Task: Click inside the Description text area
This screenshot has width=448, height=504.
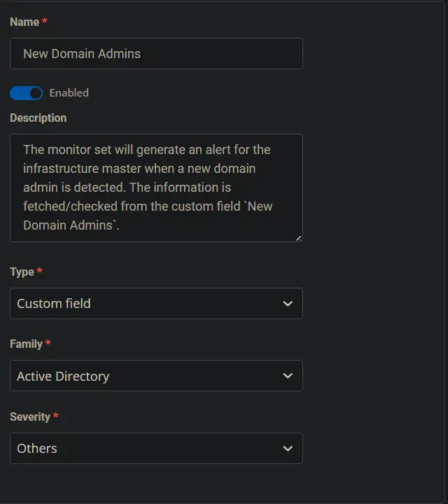Action: pos(156,188)
